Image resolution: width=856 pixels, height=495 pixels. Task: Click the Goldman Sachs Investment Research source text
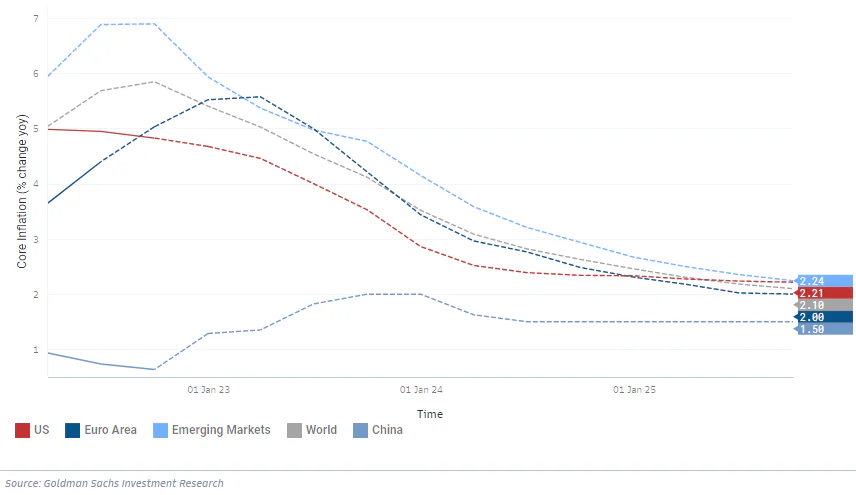133,484
